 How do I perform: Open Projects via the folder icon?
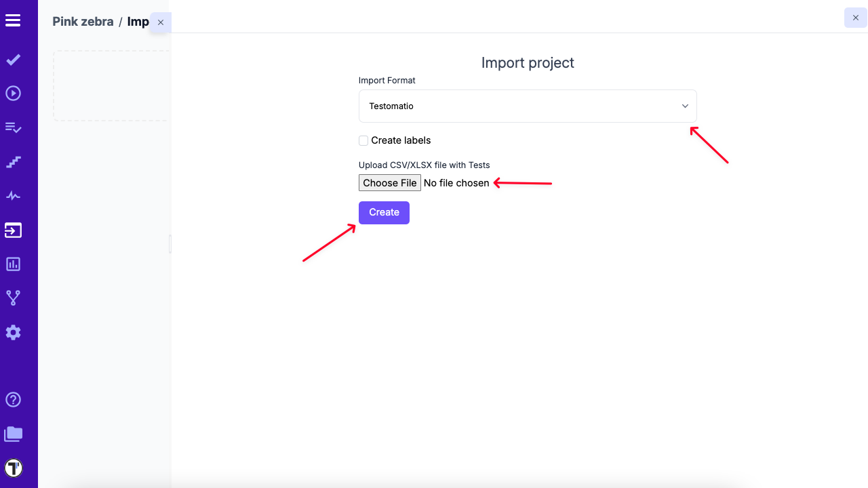[13, 434]
